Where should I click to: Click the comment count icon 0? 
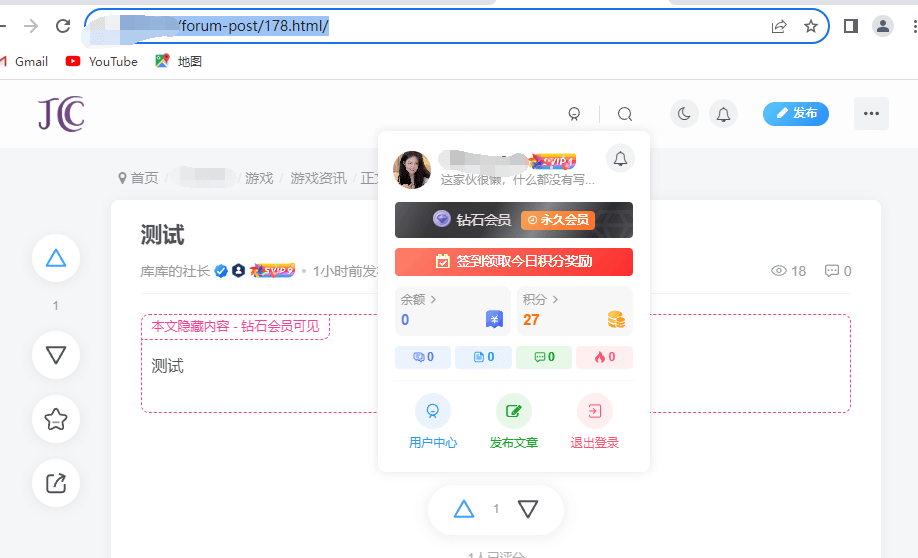838,271
